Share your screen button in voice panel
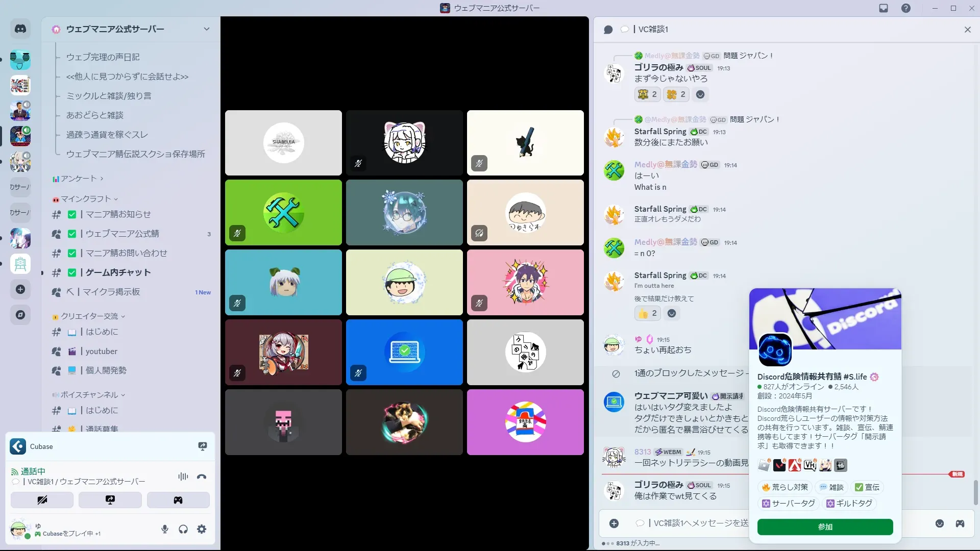The height and width of the screenshot is (551, 980). coord(110,500)
